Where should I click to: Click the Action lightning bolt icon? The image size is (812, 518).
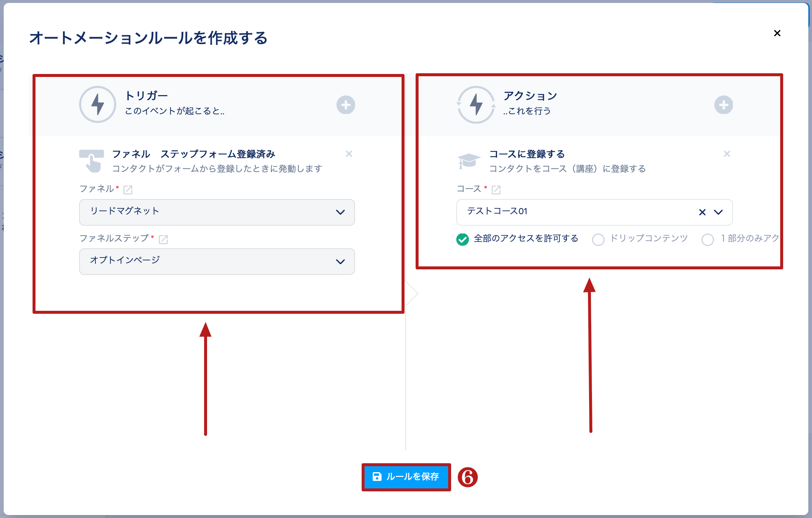476,105
